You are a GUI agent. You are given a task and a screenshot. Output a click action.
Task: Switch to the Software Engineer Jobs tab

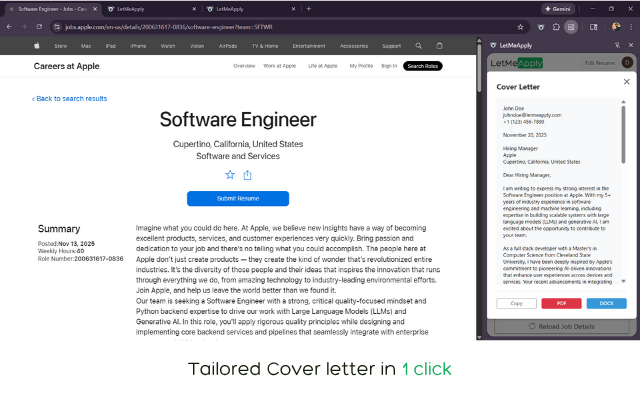pos(52,9)
